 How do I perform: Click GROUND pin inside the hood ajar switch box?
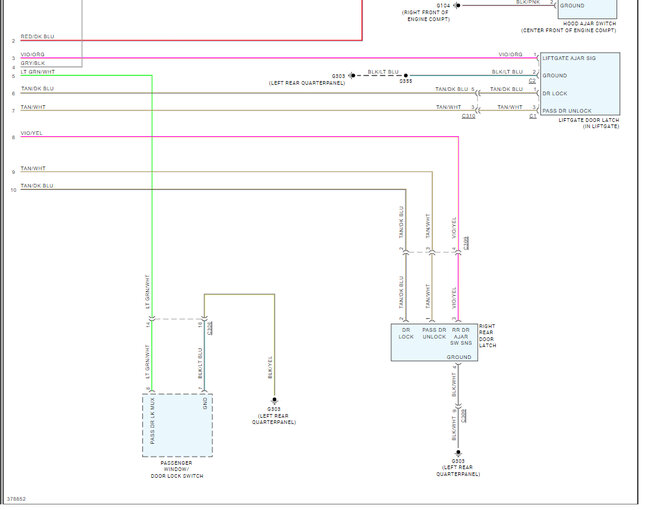(x=572, y=6)
